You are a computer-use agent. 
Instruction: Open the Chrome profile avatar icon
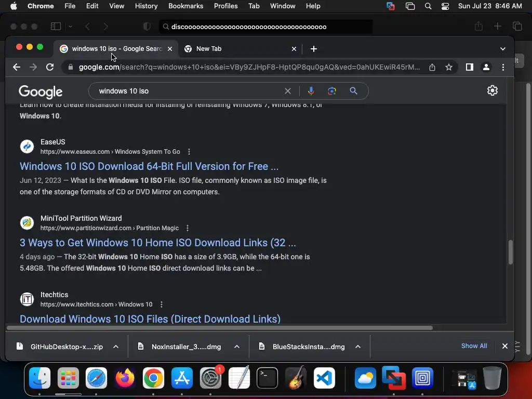(486, 67)
